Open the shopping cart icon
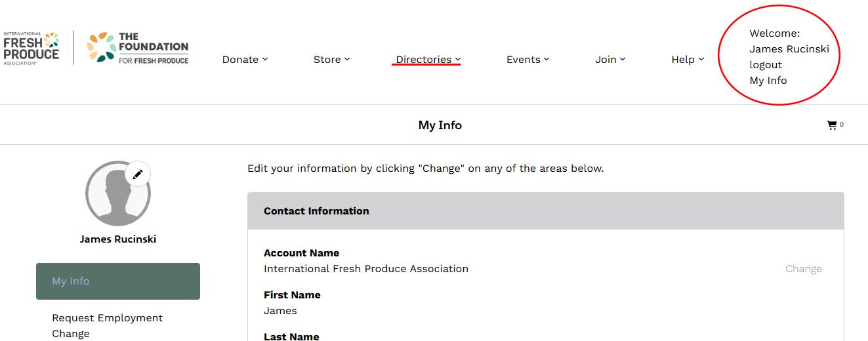This screenshot has height=341, width=868. tap(832, 125)
